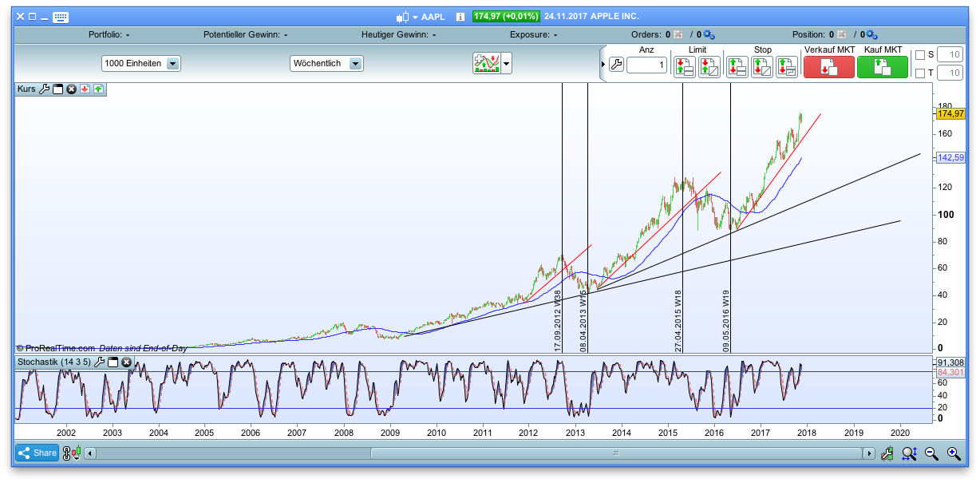The height and width of the screenshot is (483, 980).
Task: Click the second Stop order icon
Action: click(762, 67)
